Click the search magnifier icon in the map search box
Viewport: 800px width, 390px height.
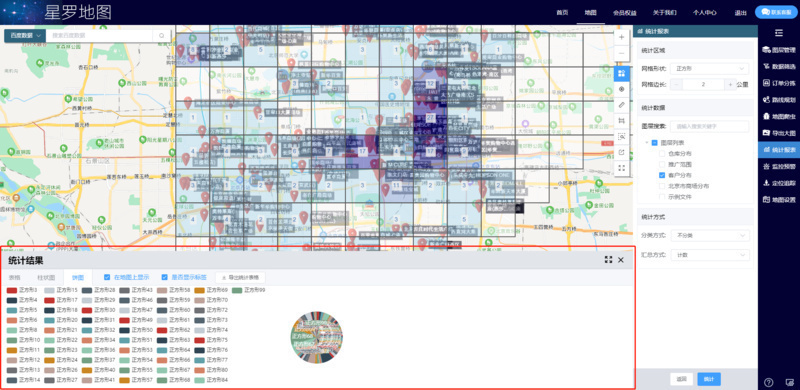pyautogui.click(x=161, y=36)
